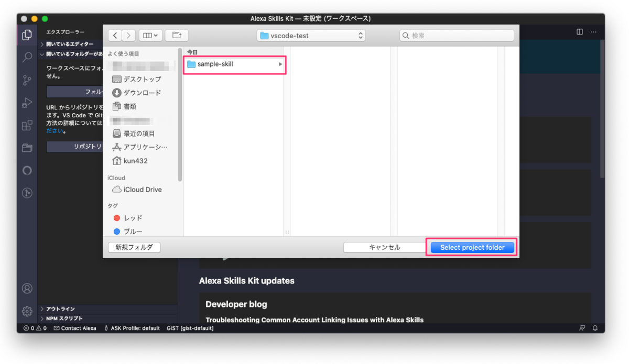Select iCloud Drive in dialog sidebar

pyautogui.click(x=137, y=190)
